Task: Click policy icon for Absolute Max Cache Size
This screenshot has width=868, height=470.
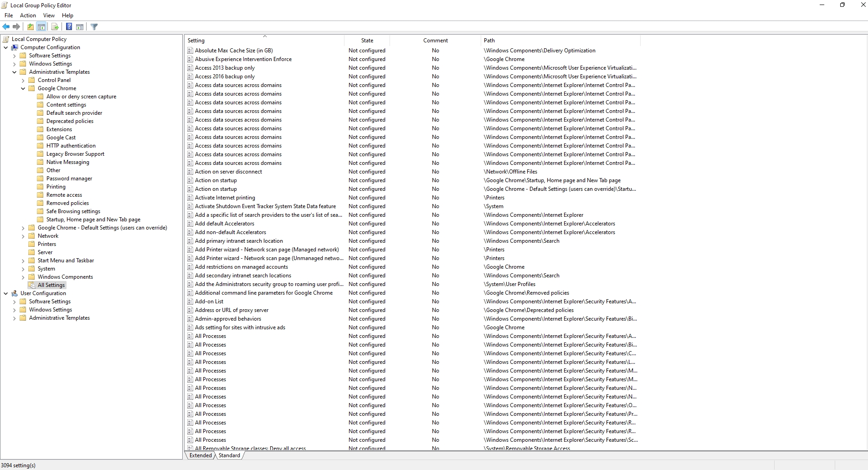Action: pos(190,51)
